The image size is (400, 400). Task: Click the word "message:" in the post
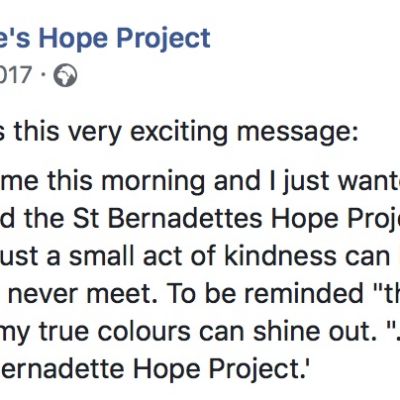(297, 133)
